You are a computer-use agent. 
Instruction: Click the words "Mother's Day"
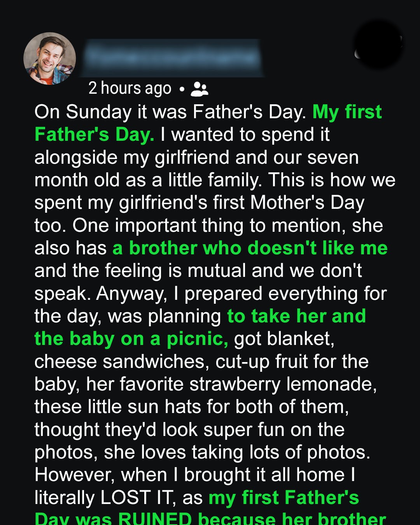(x=307, y=203)
